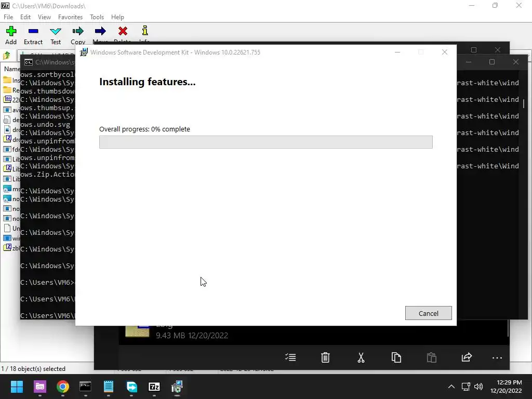Viewport: 532px width, 399px height.
Task: Click the trash delete icon in bottom bar
Action: click(x=325, y=357)
